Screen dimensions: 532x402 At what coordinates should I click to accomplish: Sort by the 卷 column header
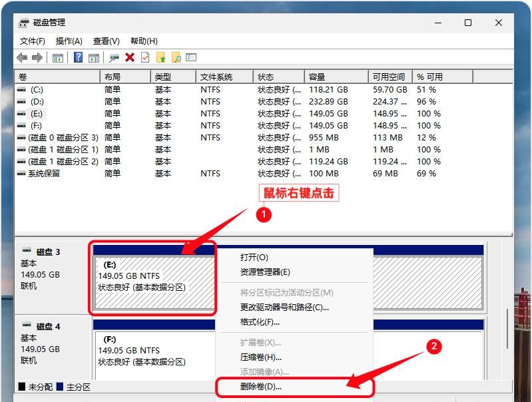point(58,77)
